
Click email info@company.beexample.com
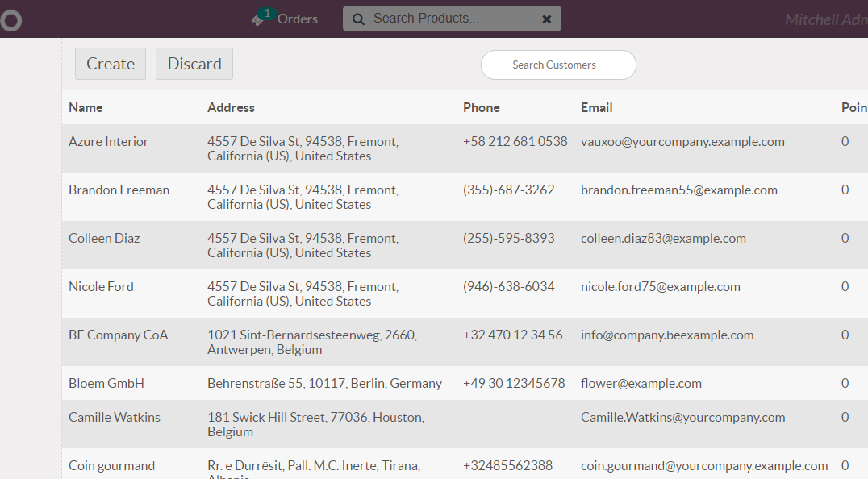coord(667,335)
